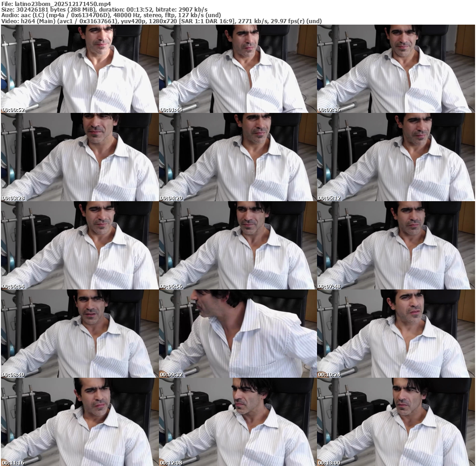Open the thumbnail at timestamp 00:00:52
The height and width of the screenshot is (466, 476).
coord(79,69)
